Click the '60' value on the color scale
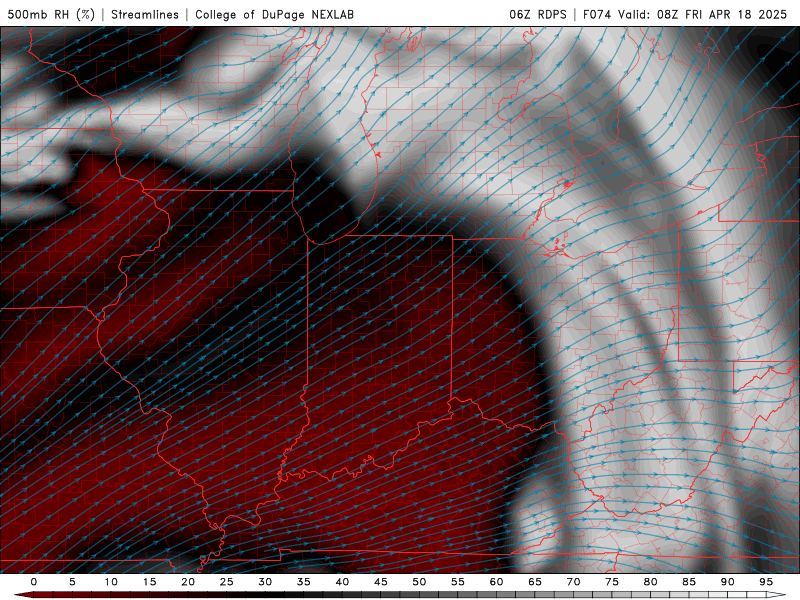Viewport: 800px width, 600px height. click(496, 582)
